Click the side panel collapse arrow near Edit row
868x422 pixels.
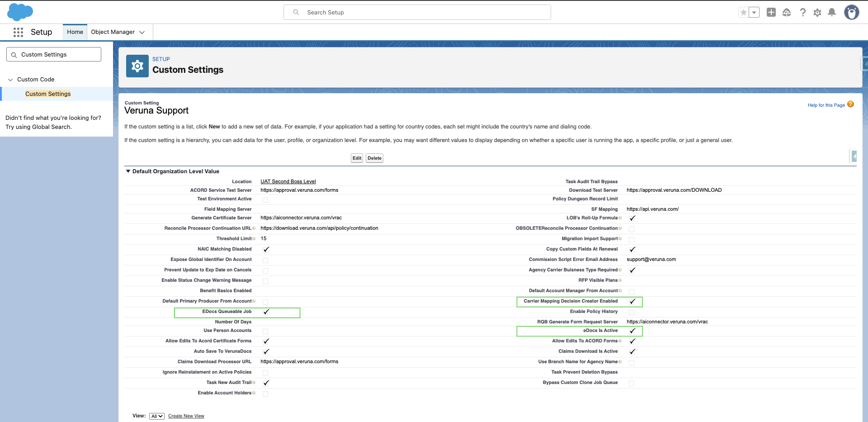pyautogui.click(x=854, y=156)
